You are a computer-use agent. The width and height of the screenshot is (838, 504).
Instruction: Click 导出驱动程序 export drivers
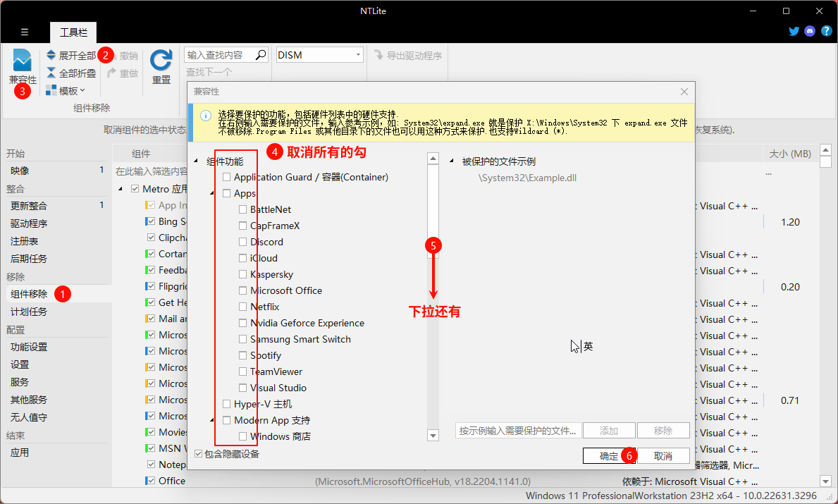[x=408, y=56]
